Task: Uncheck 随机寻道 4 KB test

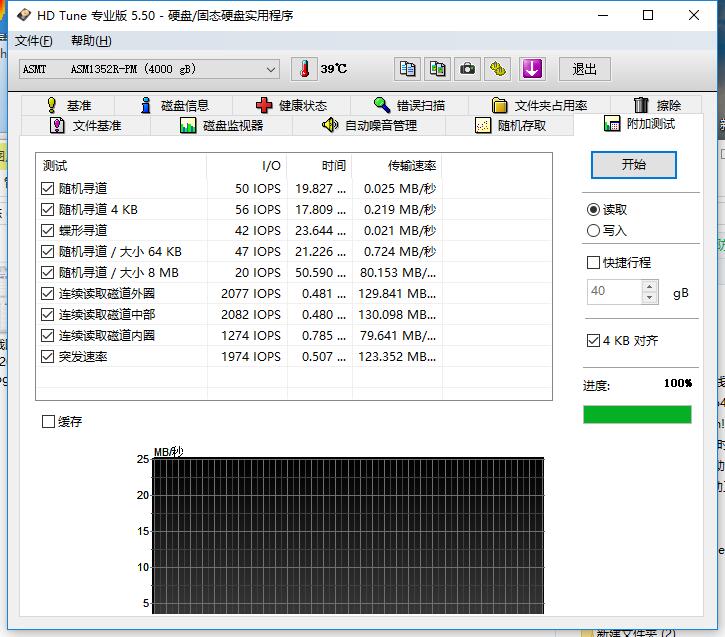Action: [x=48, y=209]
